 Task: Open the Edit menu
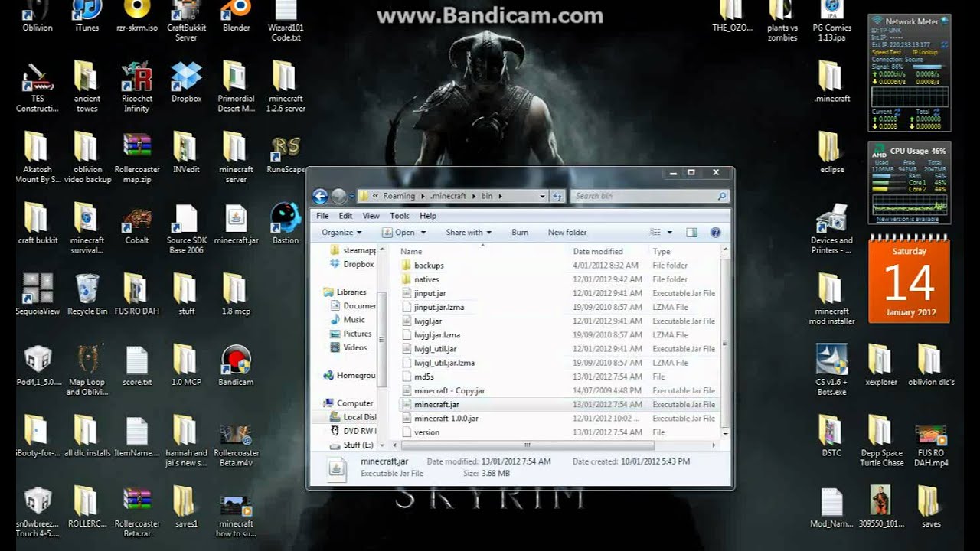coord(346,216)
